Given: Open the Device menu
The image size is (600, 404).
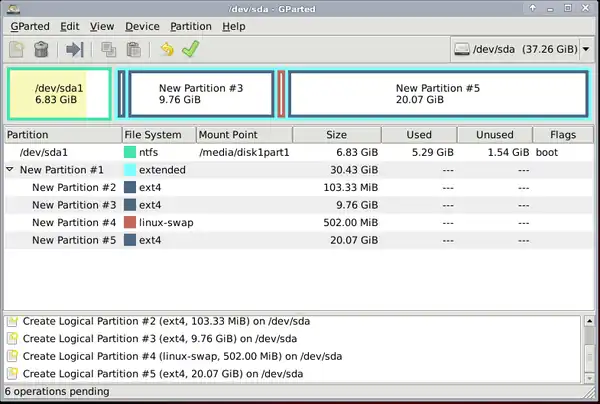Looking at the screenshot, I should pyautogui.click(x=142, y=26).
